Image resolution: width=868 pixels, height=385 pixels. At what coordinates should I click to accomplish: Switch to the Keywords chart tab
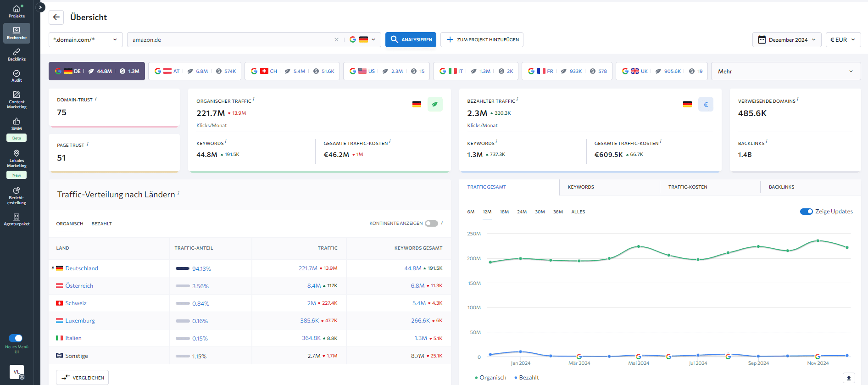tap(610, 187)
